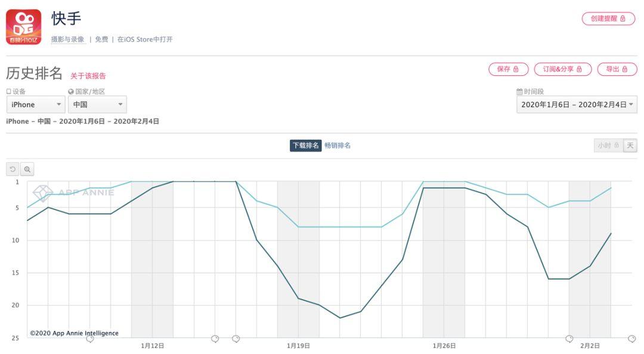Activate the magnifier zoom tool above the chart

pyautogui.click(x=27, y=169)
